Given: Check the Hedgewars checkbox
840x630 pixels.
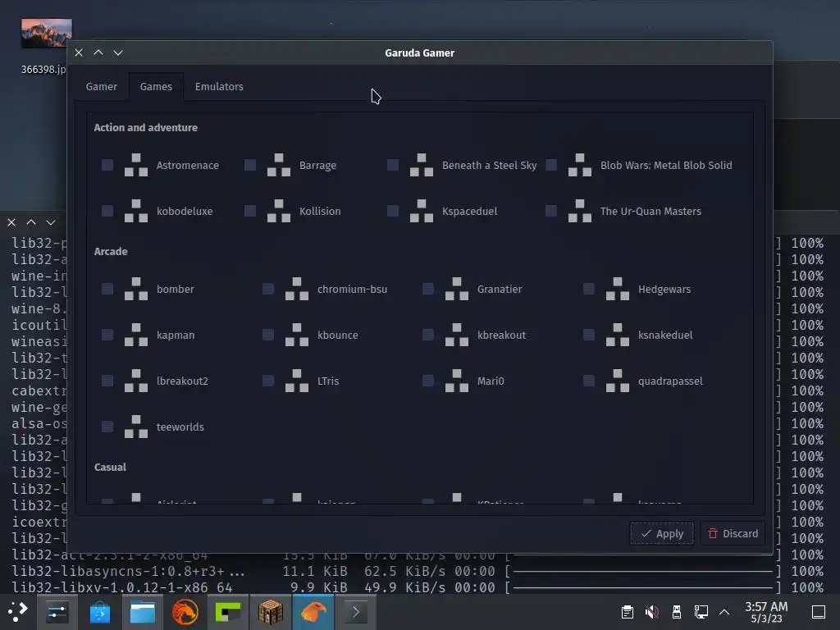Looking at the screenshot, I should [x=589, y=289].
